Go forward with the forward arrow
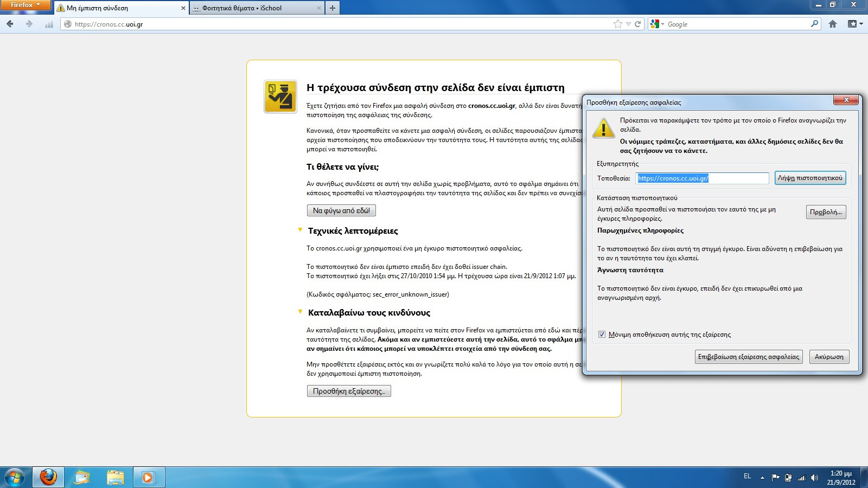 point(29,24)
